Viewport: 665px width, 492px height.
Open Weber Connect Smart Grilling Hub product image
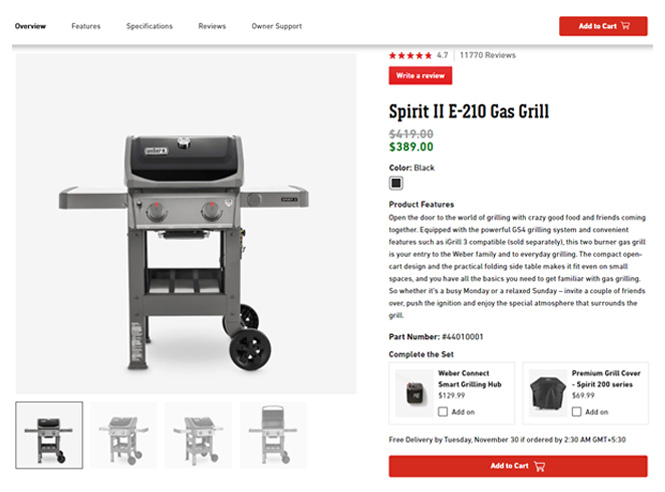tap(414, 393)
